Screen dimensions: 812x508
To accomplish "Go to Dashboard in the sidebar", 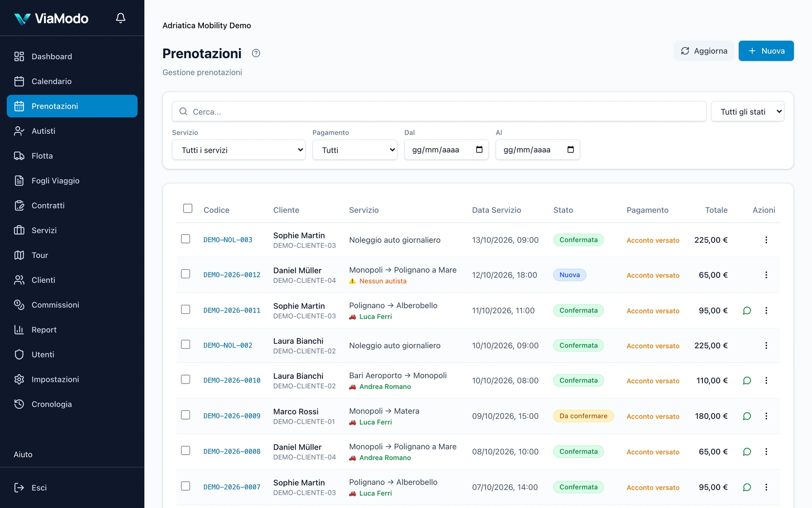I will 72,57.
